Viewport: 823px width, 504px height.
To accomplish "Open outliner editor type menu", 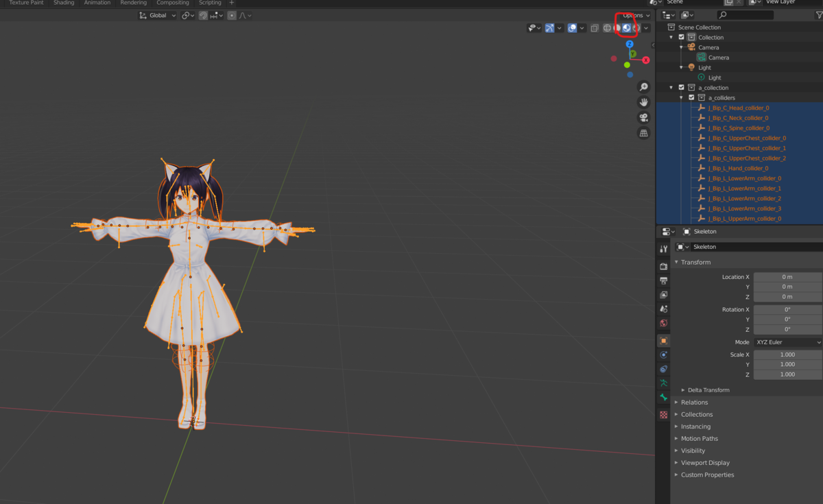I will tap(668, 15).
